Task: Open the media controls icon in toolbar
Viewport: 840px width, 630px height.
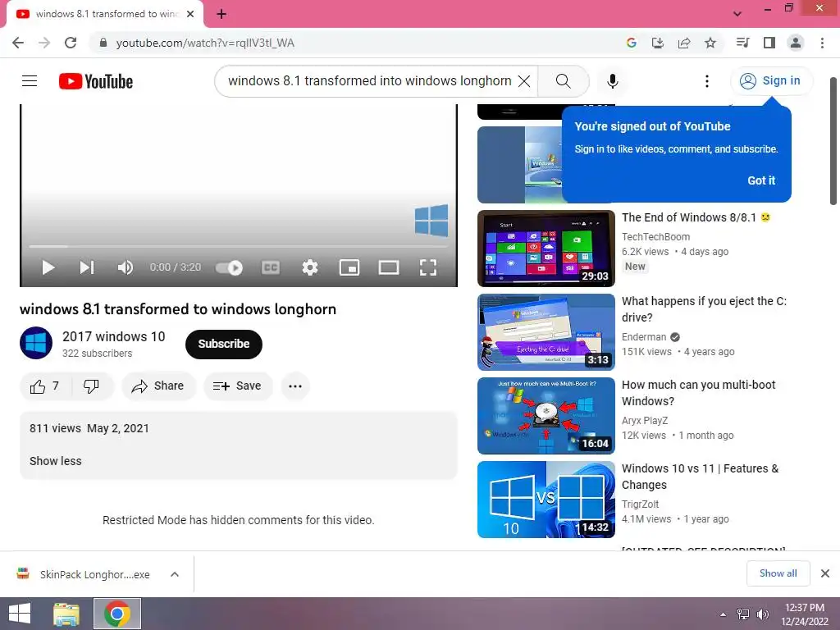Action: tap(742, 43)
